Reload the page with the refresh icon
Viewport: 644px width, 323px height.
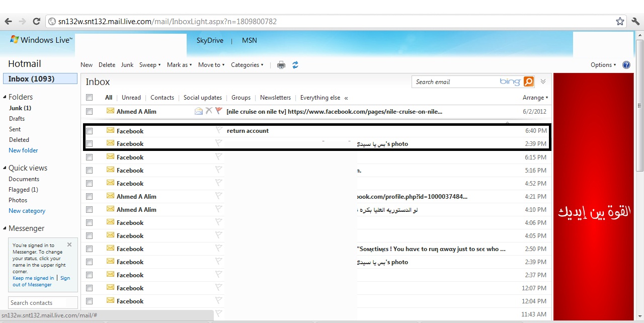point(36,22)
